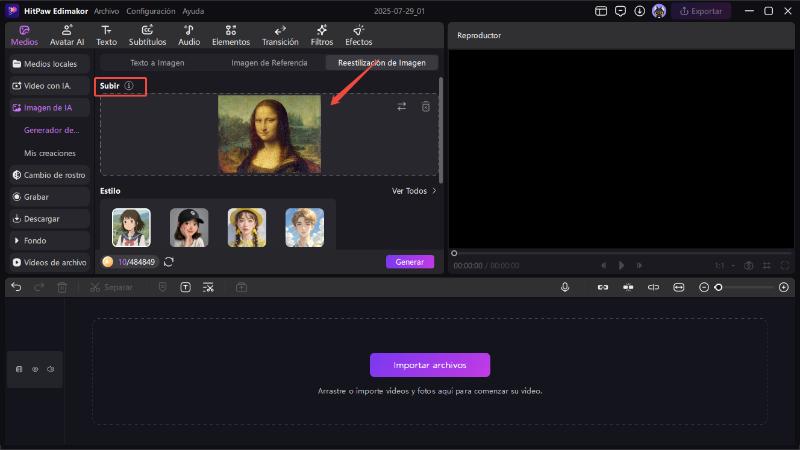The image size is (800, 450).
Task: Open the Avatar AI tool
Action: [67, 35]
